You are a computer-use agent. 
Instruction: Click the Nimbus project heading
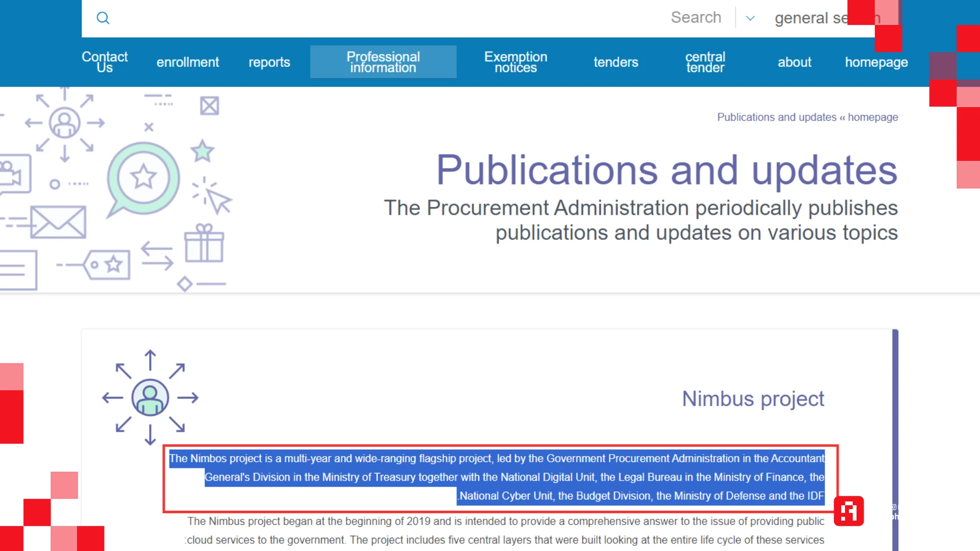[x=753, y=399]
